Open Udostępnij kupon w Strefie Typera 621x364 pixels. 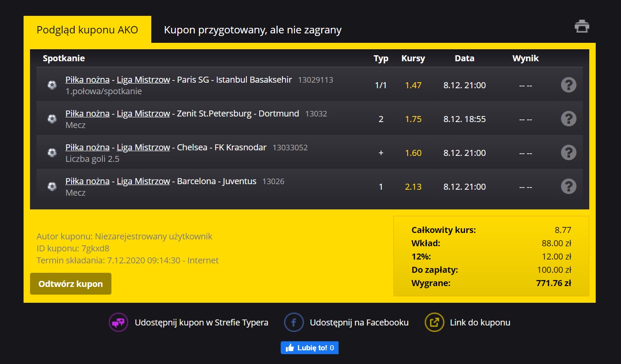coord(201,322)
